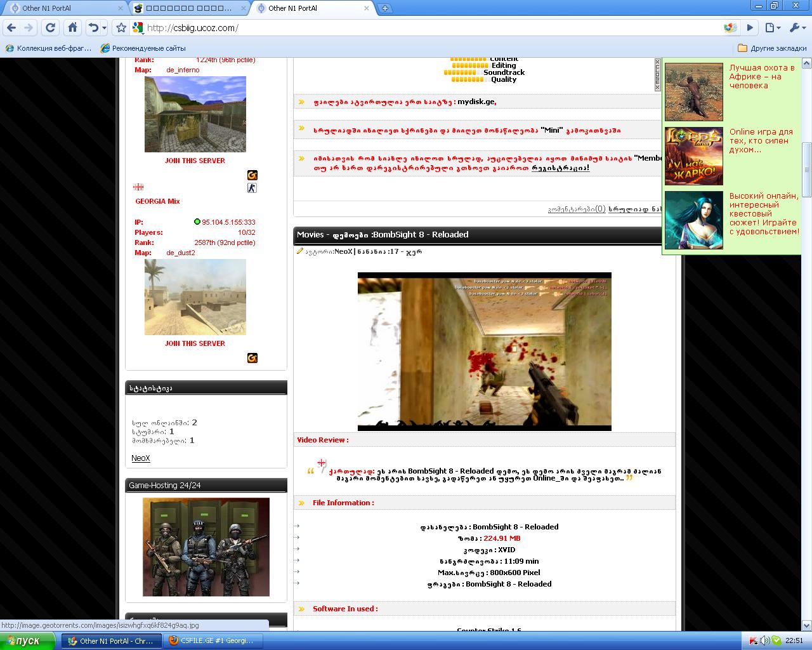Reload the current page

coord(51,28)
